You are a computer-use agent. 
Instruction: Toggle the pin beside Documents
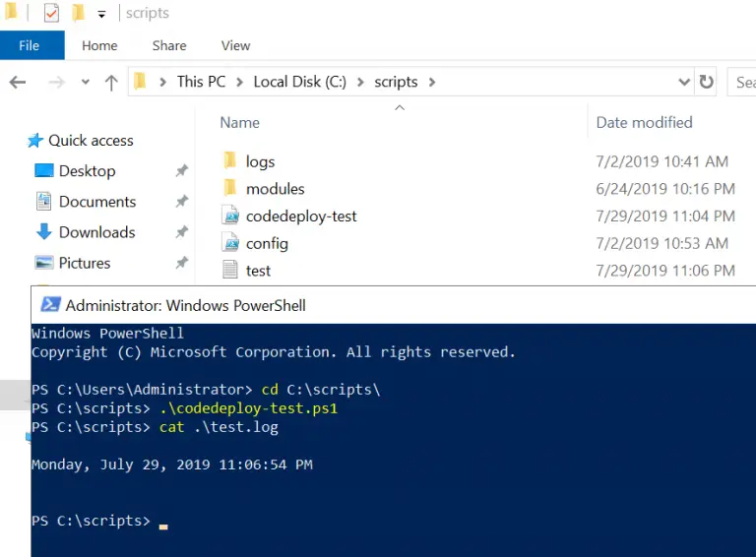[181, 201]
